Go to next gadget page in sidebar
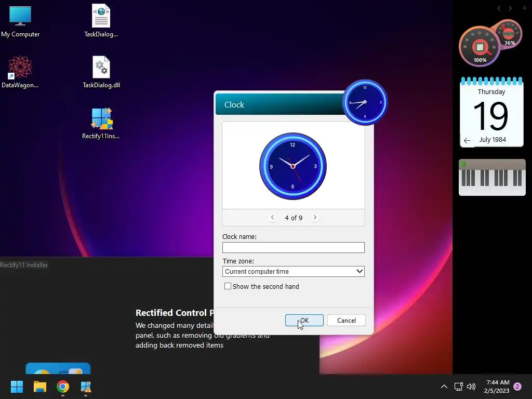The image size is (532, 399). pyautogui.click(x=510, y=8)
